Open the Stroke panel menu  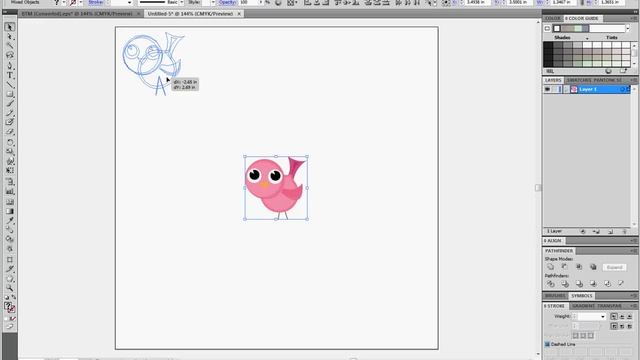pos(633,306)
